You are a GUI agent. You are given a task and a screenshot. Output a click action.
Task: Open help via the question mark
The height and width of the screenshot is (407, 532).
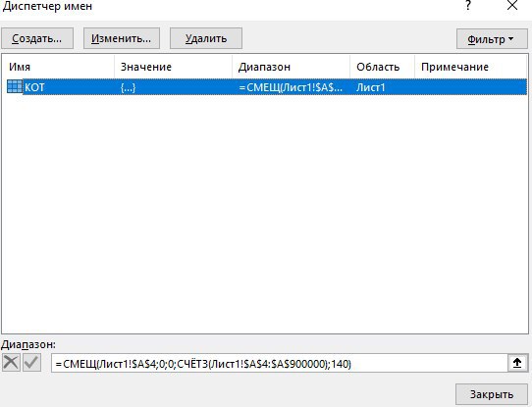pyautogui.click(x=468, y=5)
